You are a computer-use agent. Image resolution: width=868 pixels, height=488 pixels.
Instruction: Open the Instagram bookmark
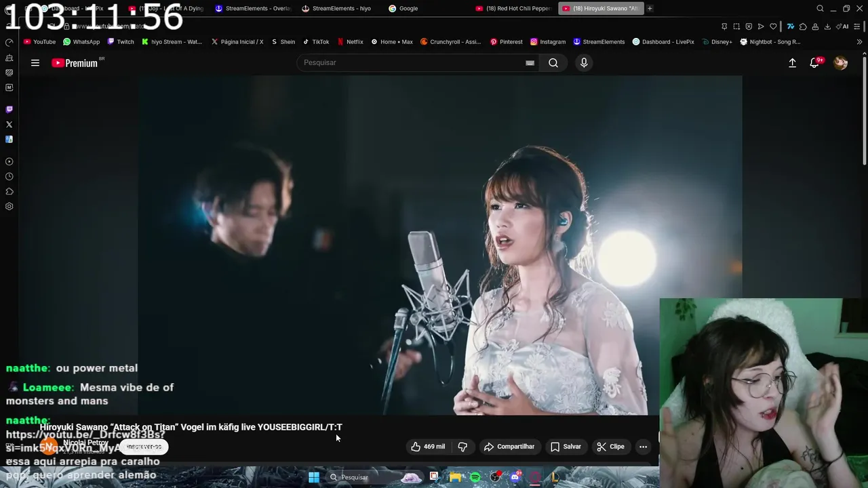pyautogui.click(x=548, y=42)
